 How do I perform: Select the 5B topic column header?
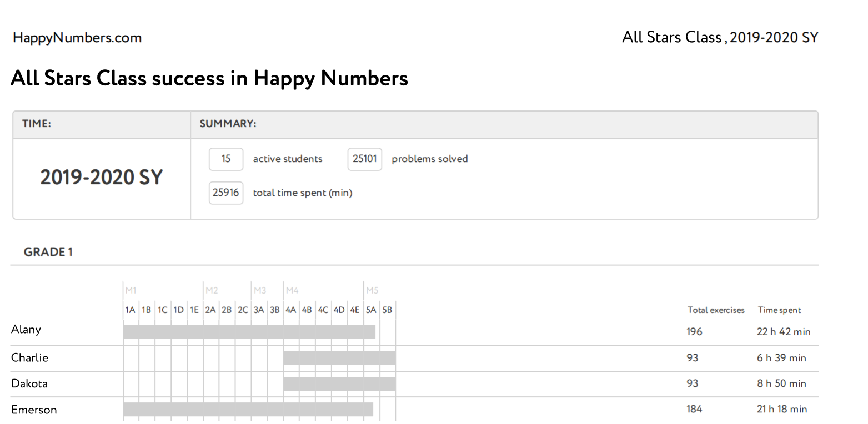point(387,310)
